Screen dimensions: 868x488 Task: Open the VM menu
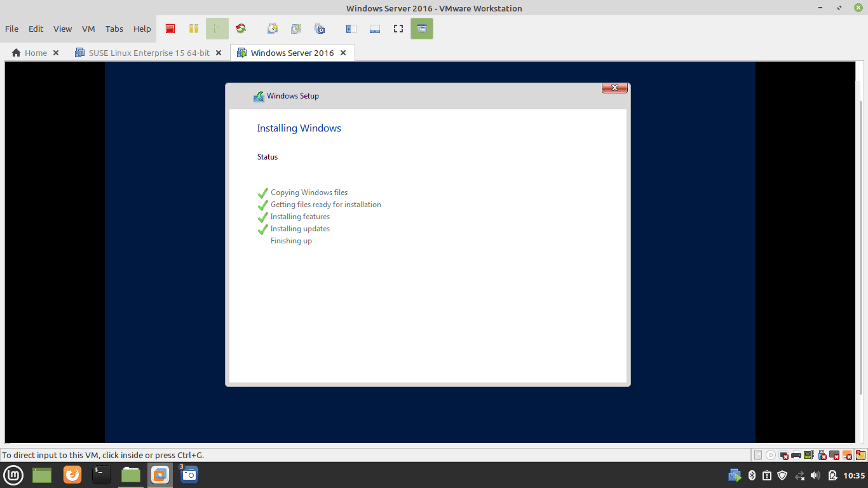coord(88,29)
